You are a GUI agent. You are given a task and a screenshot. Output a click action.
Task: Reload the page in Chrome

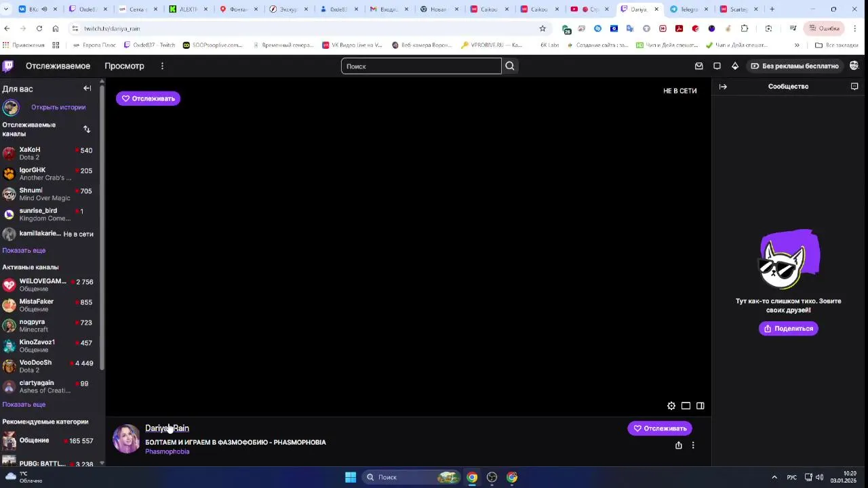pyautogui.click(x=39, y=28)
